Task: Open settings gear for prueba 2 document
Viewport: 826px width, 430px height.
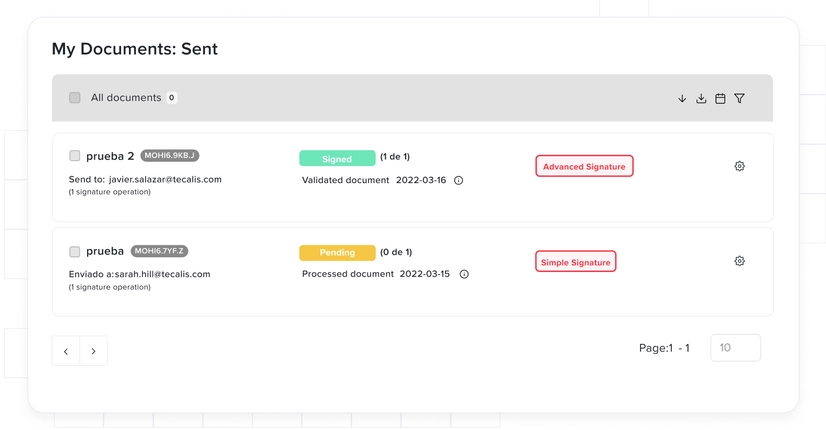Action: click(x=739, y=166)
